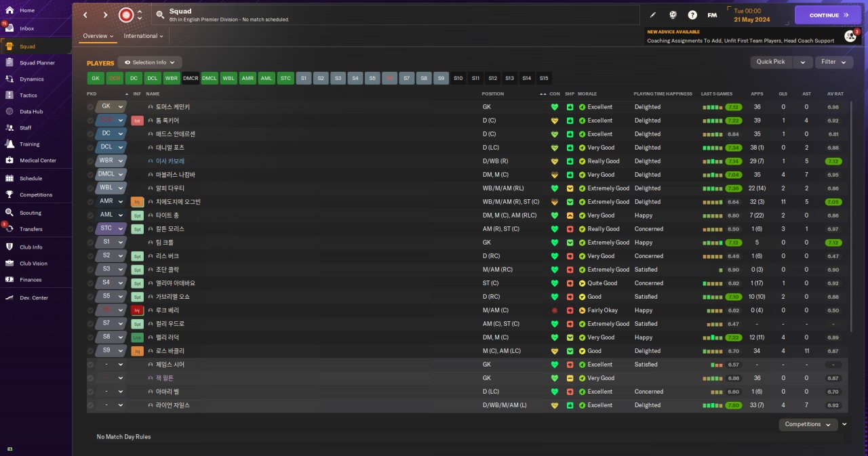Open the Competitions dropdown at bottom

point(808,424)
